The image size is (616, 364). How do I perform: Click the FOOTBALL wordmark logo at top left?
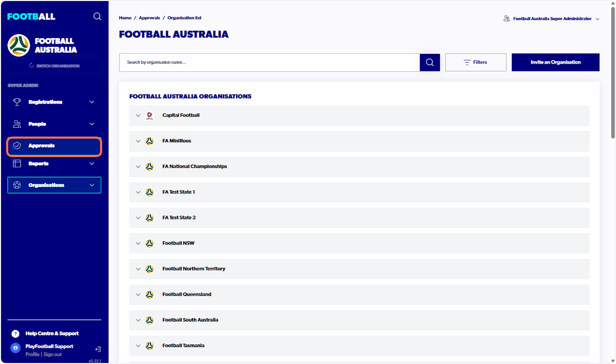pyautogui.click(x=31, y=16)
